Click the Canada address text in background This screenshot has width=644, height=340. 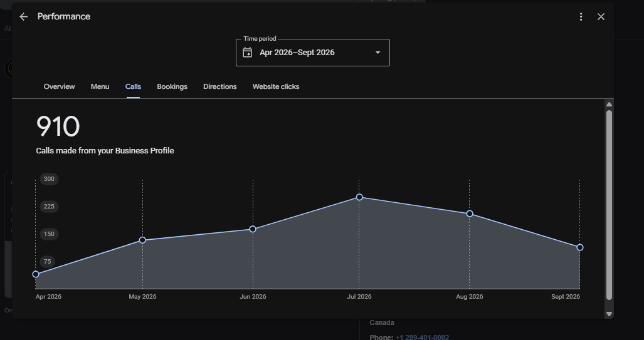click(x=382, y=322)
